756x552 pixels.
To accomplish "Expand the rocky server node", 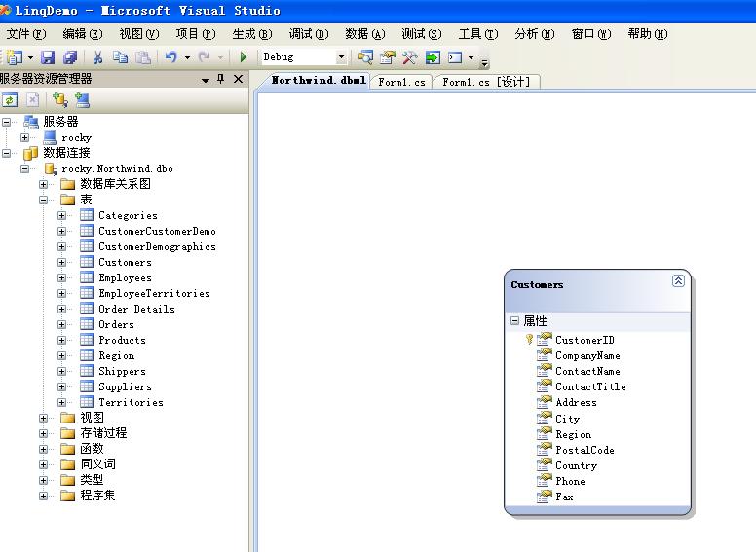I will tap(24, 138).
